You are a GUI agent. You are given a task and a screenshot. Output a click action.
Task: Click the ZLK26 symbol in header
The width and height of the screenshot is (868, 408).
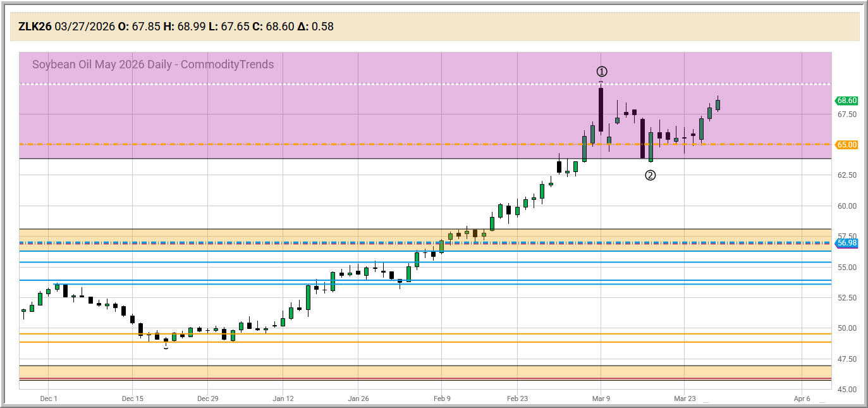35,27
